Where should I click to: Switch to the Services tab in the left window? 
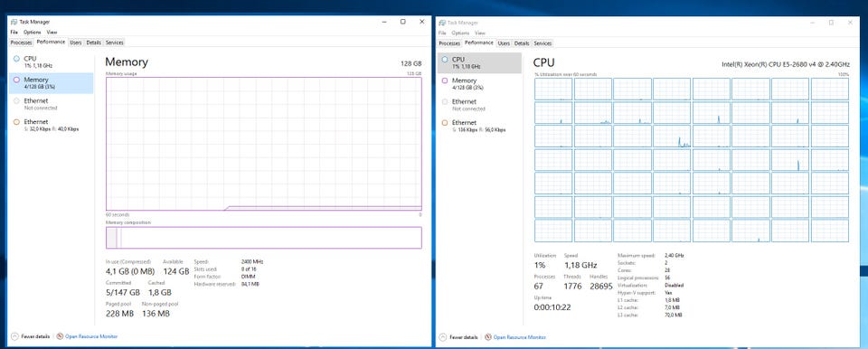(115, 42)
